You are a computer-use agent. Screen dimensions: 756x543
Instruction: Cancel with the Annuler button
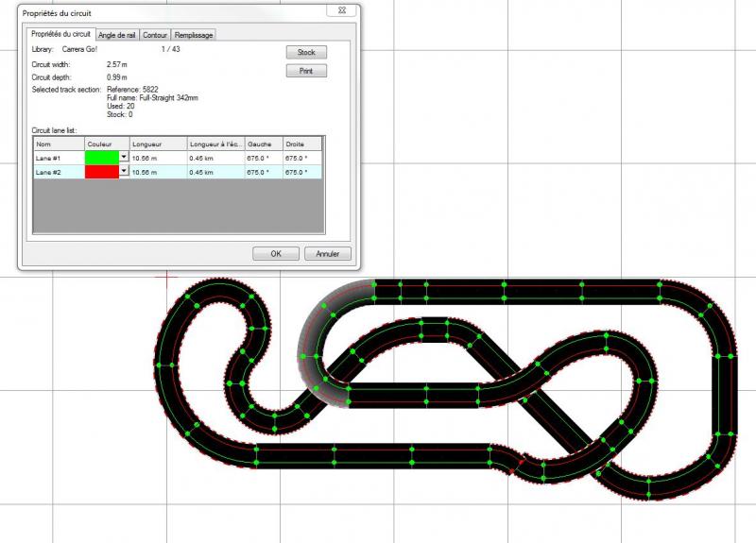pyautogui.click(x=327, y=253)
